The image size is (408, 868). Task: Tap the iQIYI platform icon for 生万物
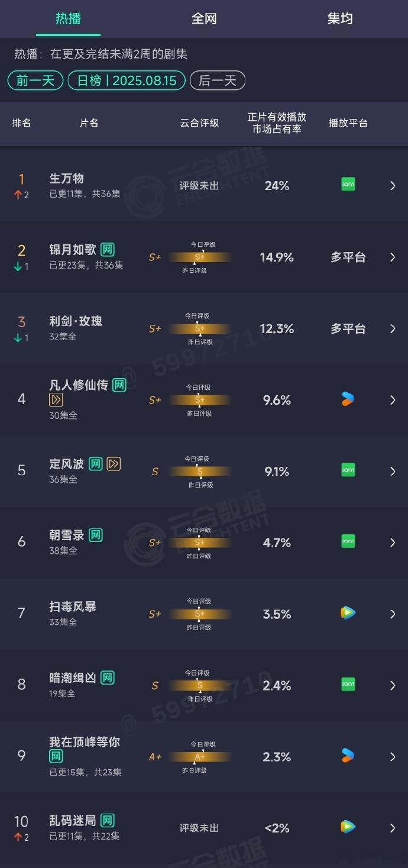click(348, 185)
